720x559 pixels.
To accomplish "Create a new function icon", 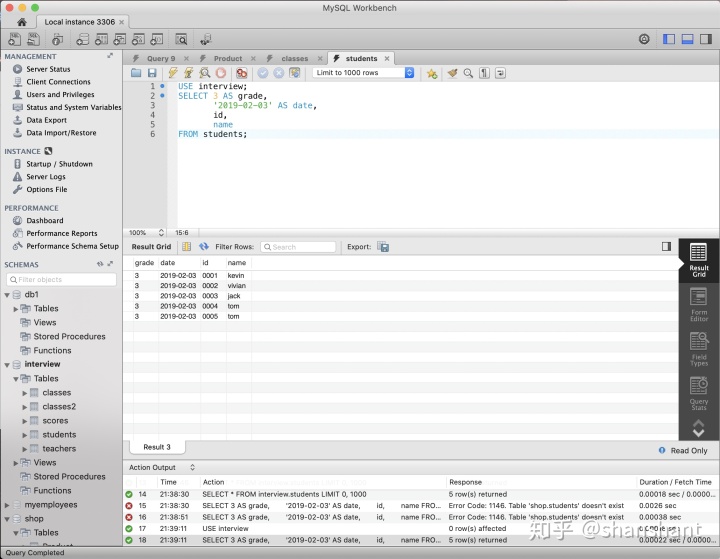I will 157,40.
